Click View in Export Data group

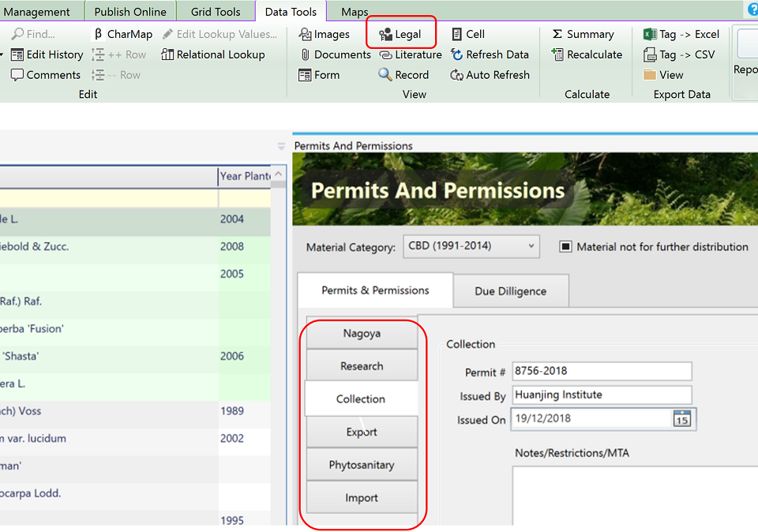663,75
